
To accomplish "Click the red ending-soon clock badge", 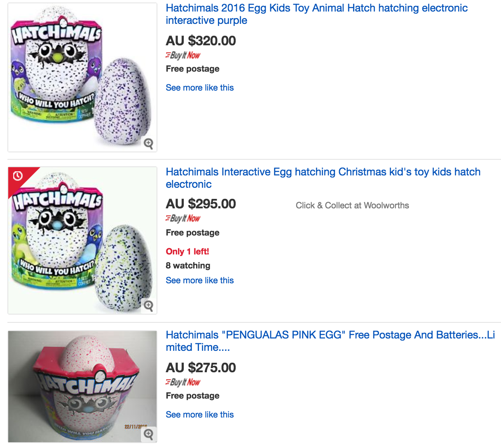I will tap(18, 176).
